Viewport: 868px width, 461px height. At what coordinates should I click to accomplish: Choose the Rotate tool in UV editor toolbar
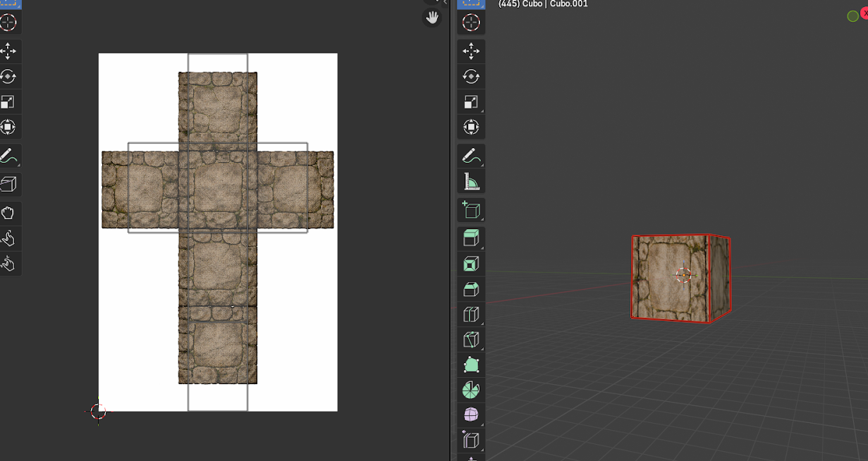click(8, 77)
